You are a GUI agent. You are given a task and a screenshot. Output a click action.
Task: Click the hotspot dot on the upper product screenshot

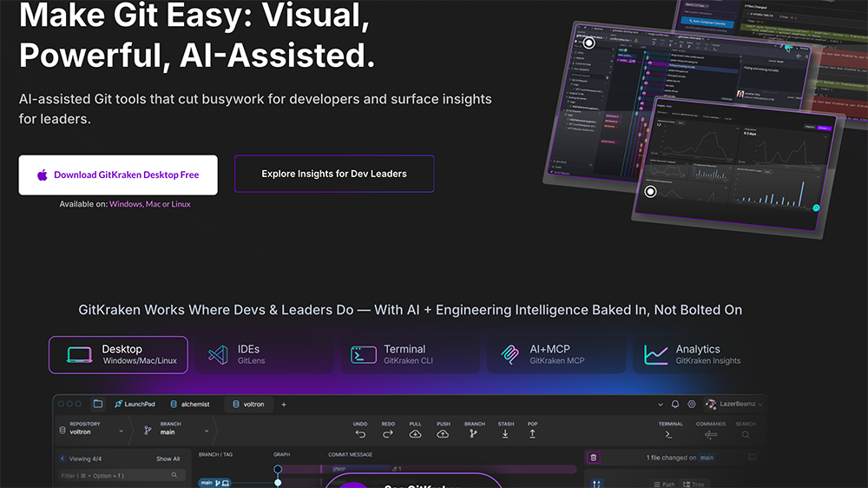tap(589, 43)
